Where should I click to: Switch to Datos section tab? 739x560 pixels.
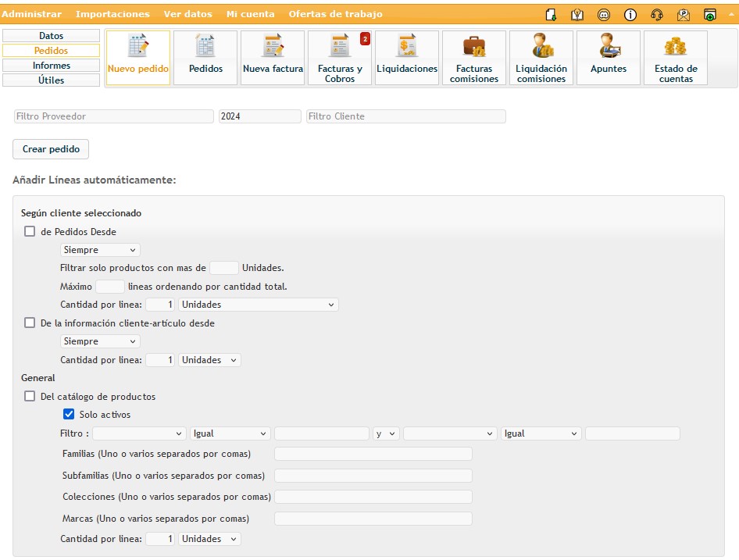click(51, 35)
